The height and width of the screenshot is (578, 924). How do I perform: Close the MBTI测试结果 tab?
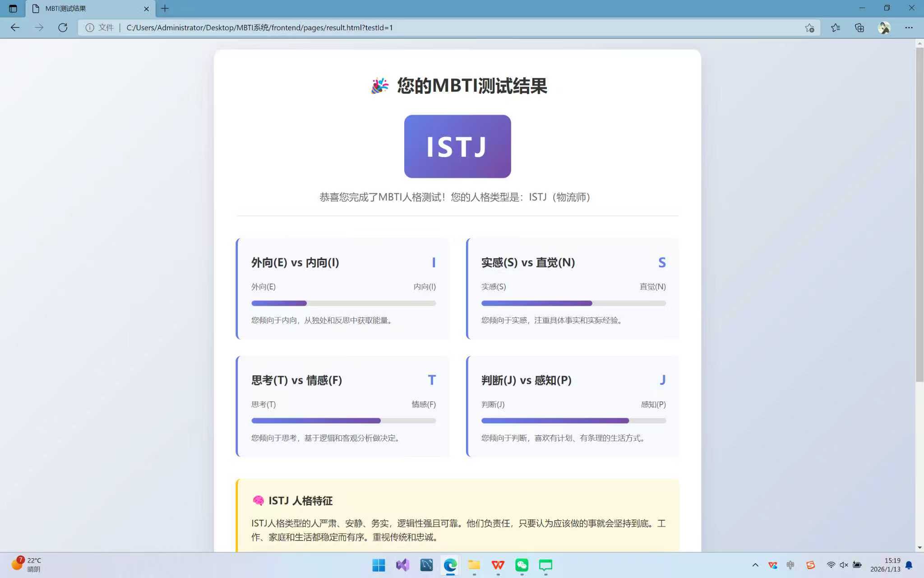click(146, 9)
